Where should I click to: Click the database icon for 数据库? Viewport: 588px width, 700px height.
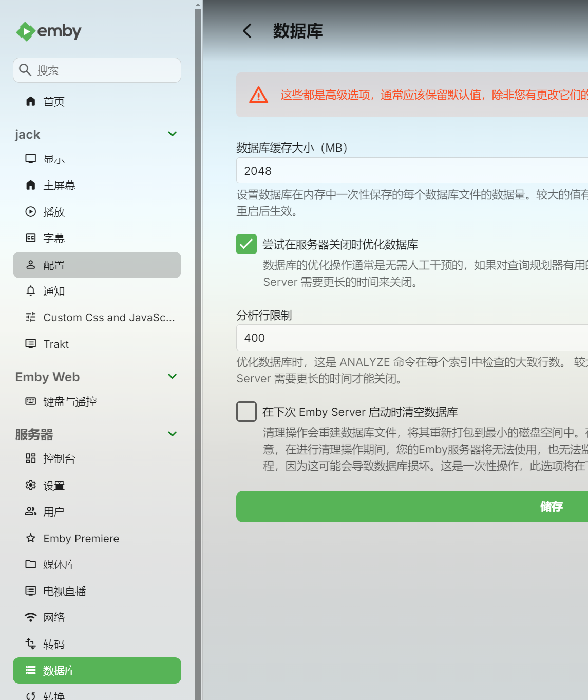pos(31,670)
